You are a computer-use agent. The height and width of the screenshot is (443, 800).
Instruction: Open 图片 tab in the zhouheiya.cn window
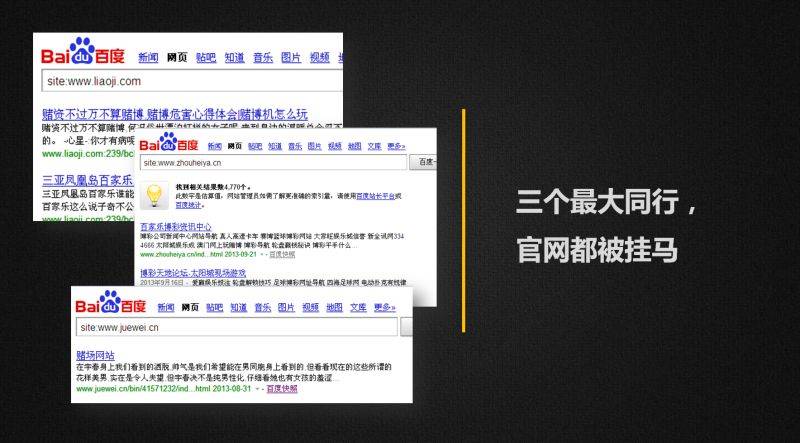(x=315, y=146)
